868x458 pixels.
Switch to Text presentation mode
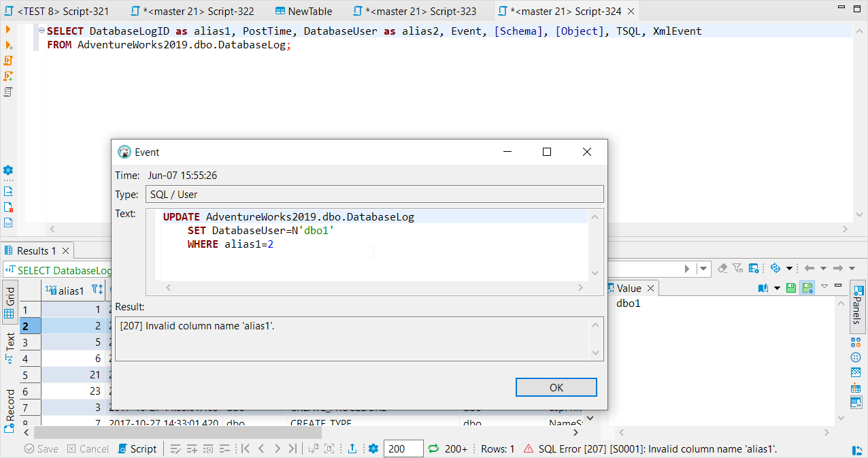(9, 342)
